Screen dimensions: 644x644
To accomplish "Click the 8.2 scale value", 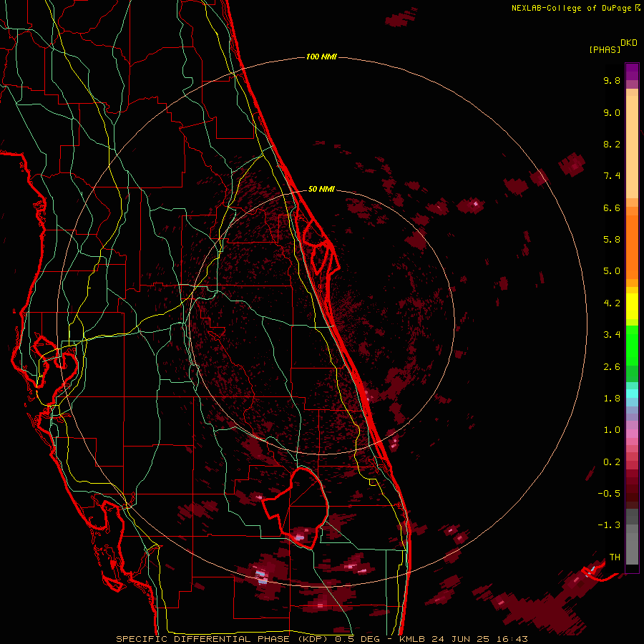I will [612, 144].
